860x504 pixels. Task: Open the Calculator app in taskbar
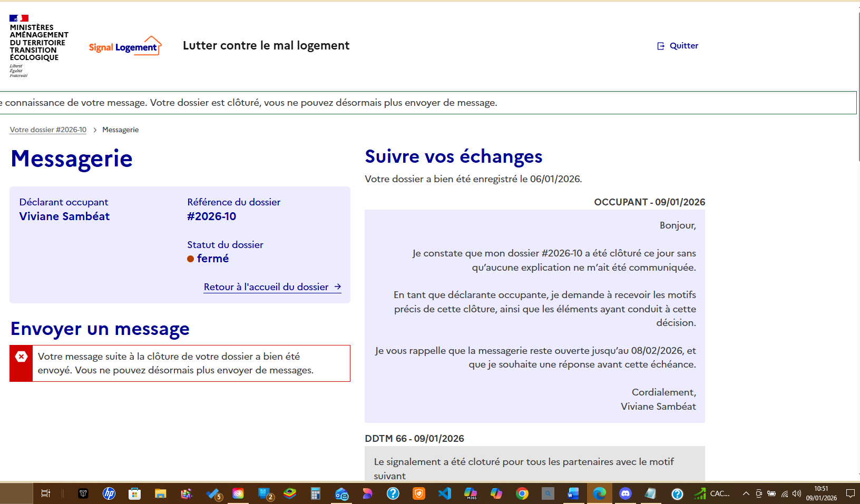pos(315,493)
